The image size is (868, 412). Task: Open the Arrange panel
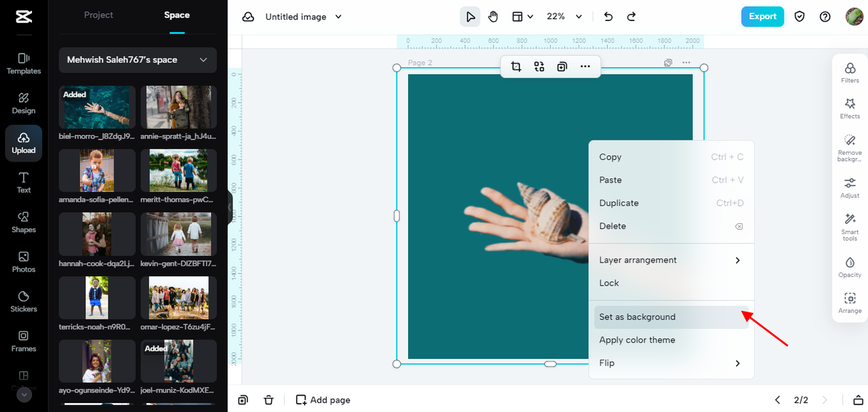[x=850, y=303]
